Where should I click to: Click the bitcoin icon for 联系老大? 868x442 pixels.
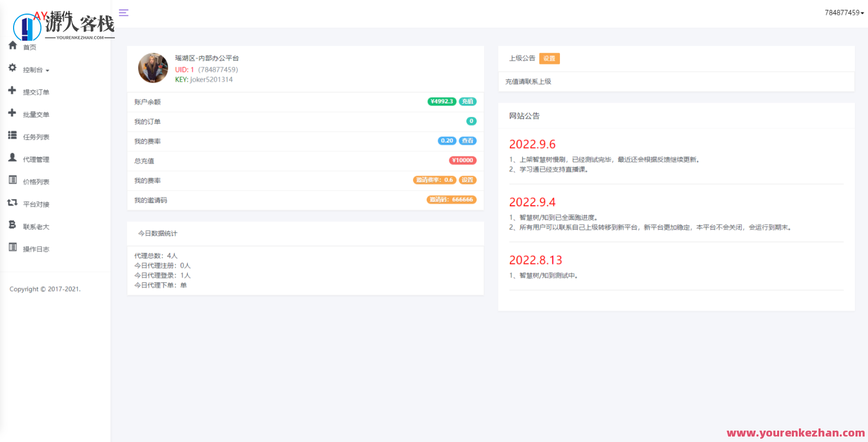pos(12,225)
